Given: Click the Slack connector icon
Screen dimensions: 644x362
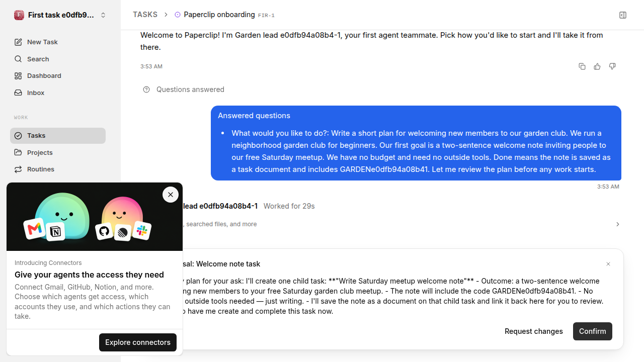Looking at the screenshot, I should 142,230.
